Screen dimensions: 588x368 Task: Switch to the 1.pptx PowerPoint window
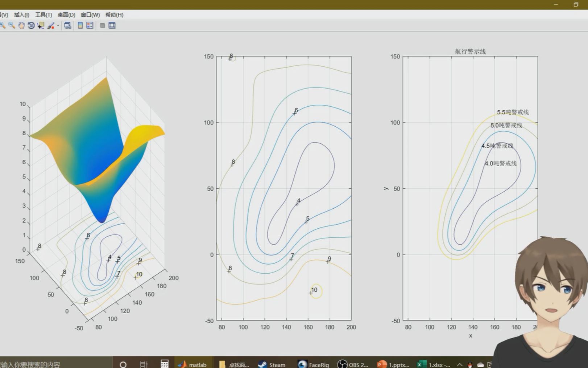pos(393,364)
